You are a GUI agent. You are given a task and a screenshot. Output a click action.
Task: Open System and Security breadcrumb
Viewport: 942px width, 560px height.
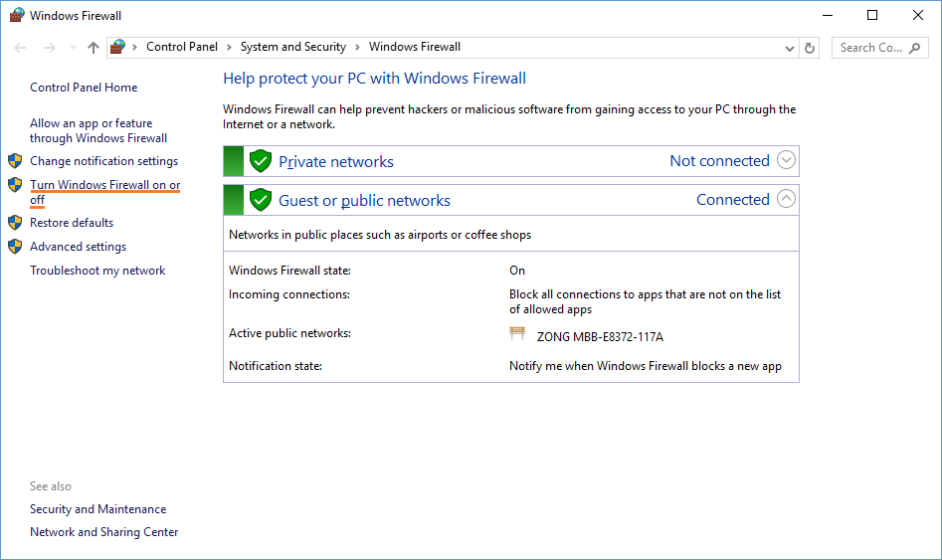point(293,47)
